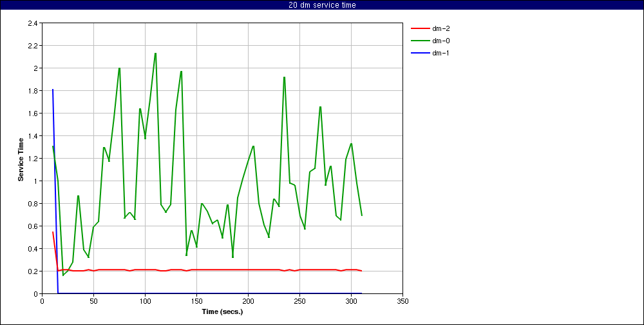Image resolution: width=644 pixels, height=325 pixels.
Task: Click the blue dm-1 legend line swatch
Action: click(x=419, y=53)
